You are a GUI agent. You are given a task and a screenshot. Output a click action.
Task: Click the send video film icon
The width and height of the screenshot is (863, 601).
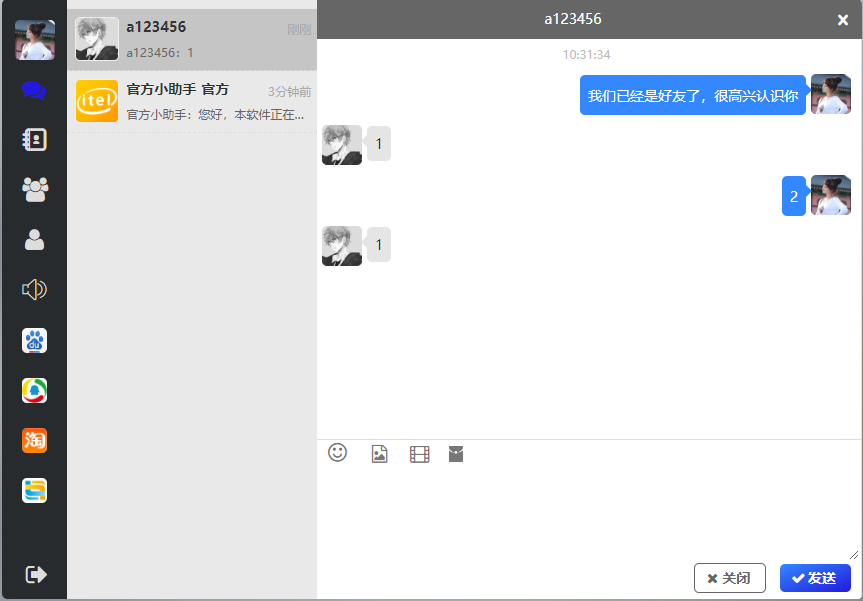click(x=419, y=454)
